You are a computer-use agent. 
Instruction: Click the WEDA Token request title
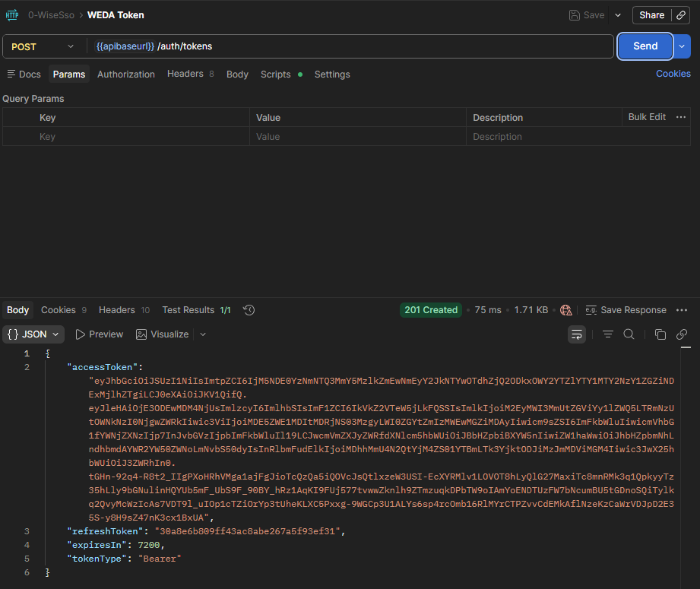pyautogui.click(x=116, y=15)
